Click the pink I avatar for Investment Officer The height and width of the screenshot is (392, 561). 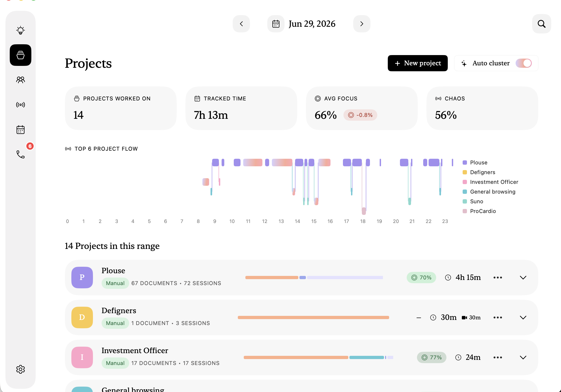click(82, 357)
